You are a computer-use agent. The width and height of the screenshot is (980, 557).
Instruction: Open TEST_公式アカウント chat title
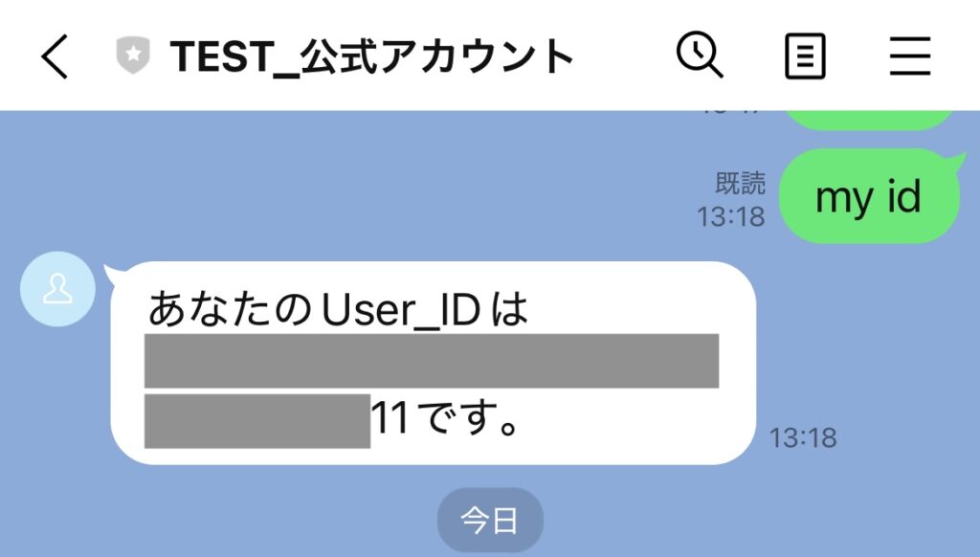(x=371, y=56)
